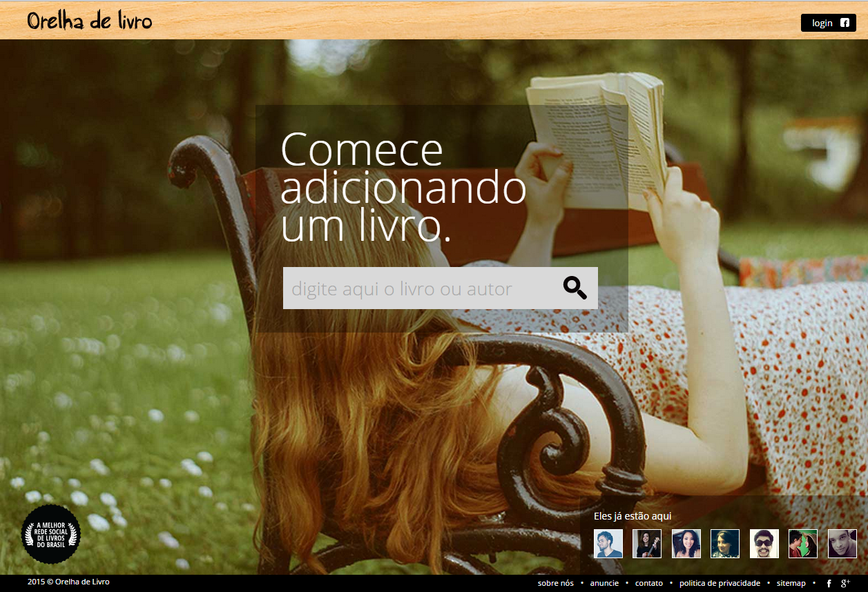Select the fourth avatar of woman in profile
This screenshot has width=868, height=592.
coord(725,544)
